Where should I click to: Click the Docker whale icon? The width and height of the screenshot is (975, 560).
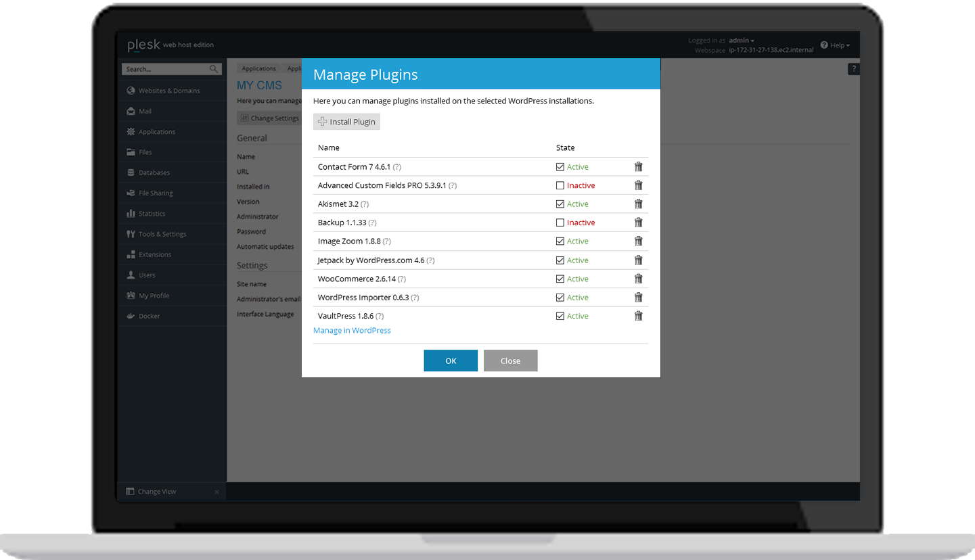(131, 316)
